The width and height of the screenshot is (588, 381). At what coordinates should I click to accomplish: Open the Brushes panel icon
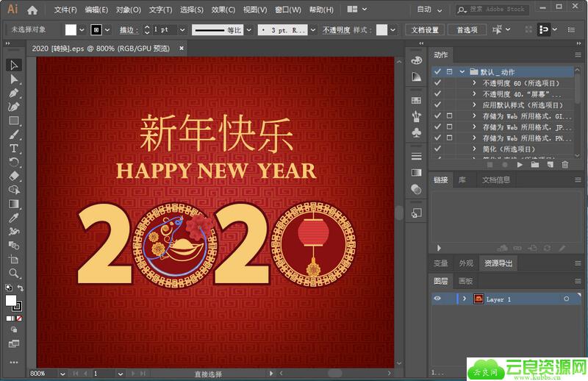point(416,117)
